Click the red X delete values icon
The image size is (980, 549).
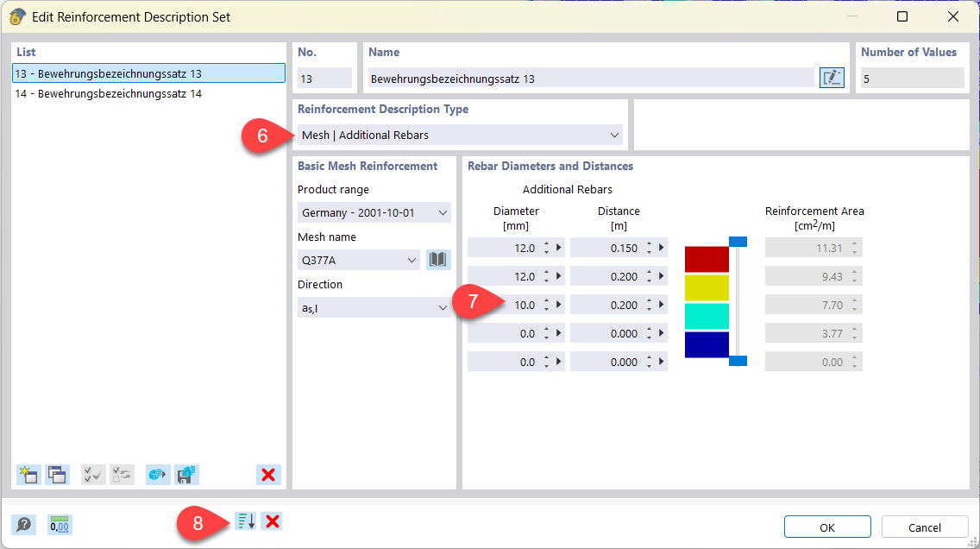point(272,521)
